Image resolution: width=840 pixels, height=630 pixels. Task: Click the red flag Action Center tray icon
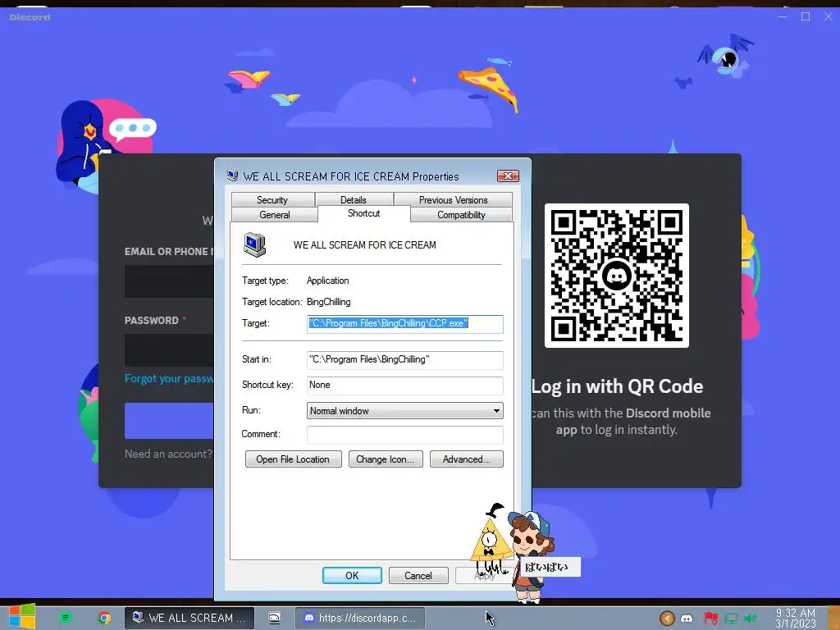coord(710,619)
